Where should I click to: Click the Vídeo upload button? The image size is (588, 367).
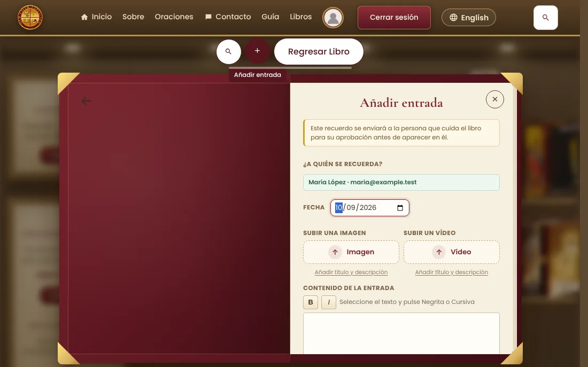tap(452, 252)
